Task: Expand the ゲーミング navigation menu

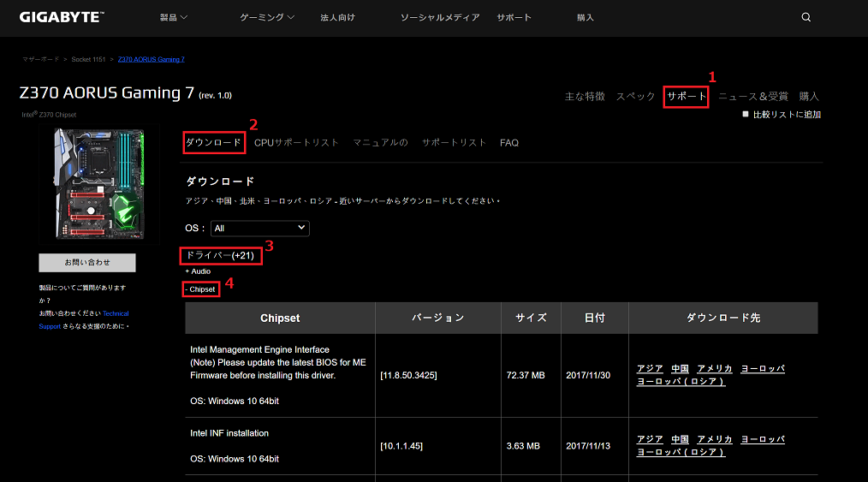Action: 267,17
